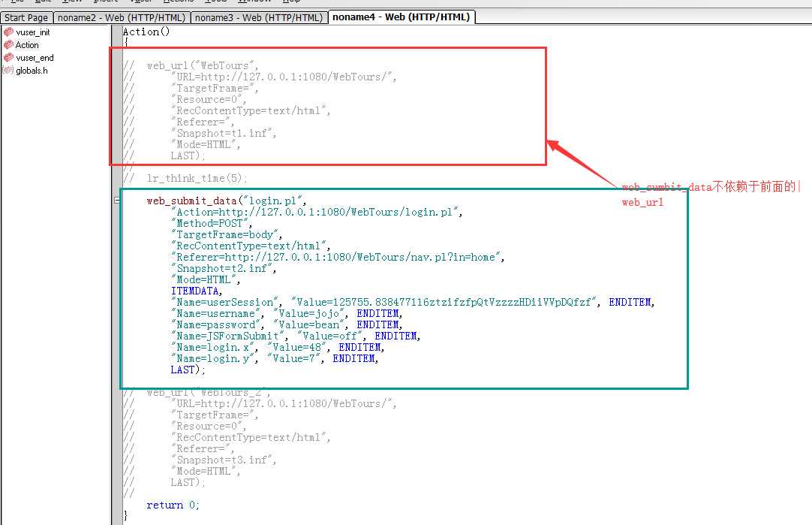Click the Snapshot=t2.inf argument

(x=224, y=268)
